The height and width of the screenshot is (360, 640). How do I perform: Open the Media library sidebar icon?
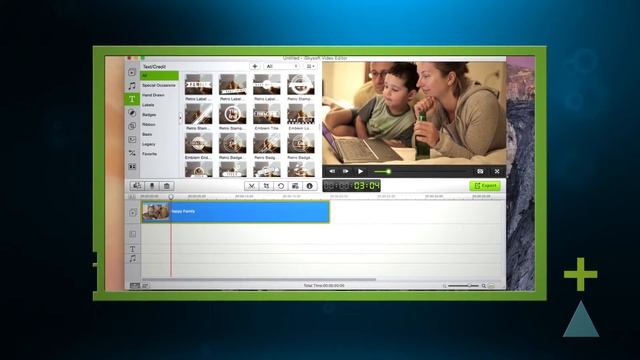point(132,72)
